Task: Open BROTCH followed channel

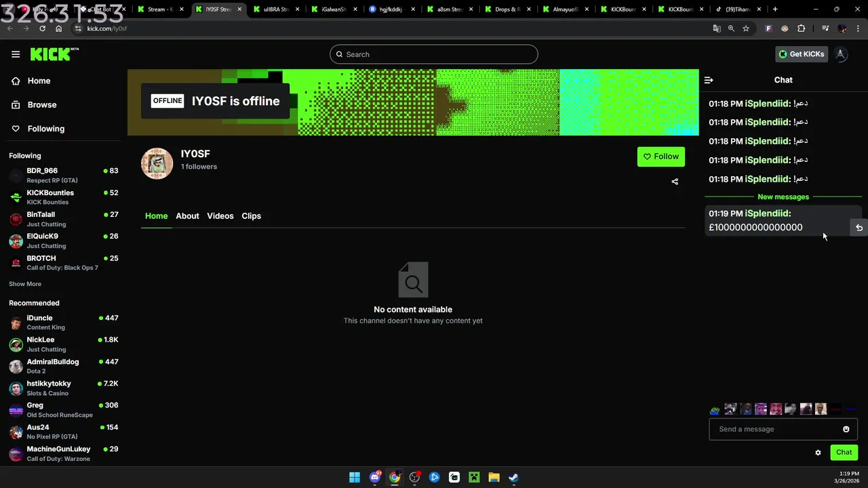Action: tap(63, 262)
